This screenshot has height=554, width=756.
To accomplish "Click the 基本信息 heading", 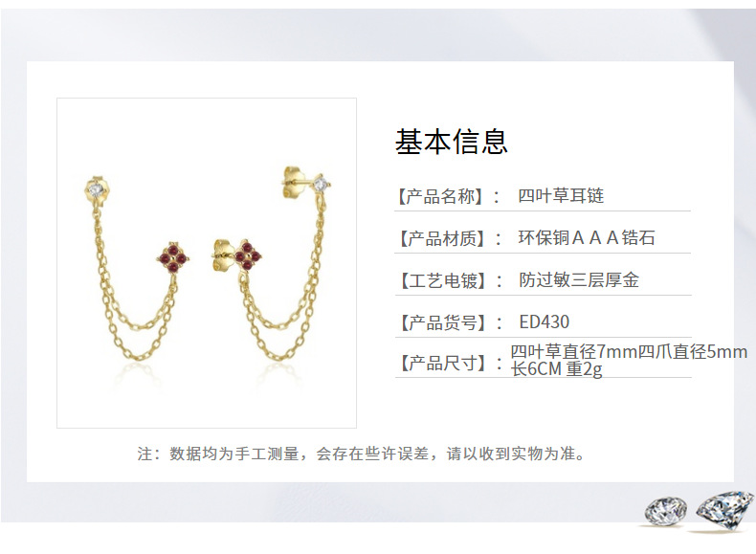I will [452, 142].
